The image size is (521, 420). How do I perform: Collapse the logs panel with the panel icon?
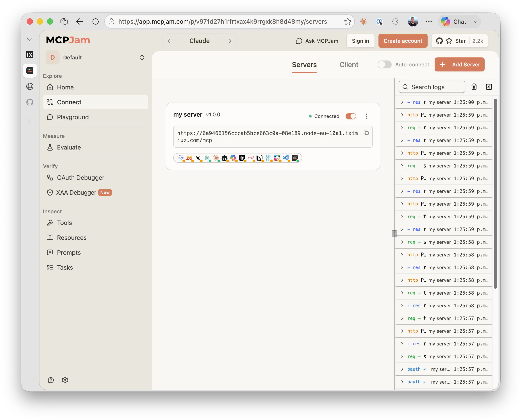coord(489,87)
